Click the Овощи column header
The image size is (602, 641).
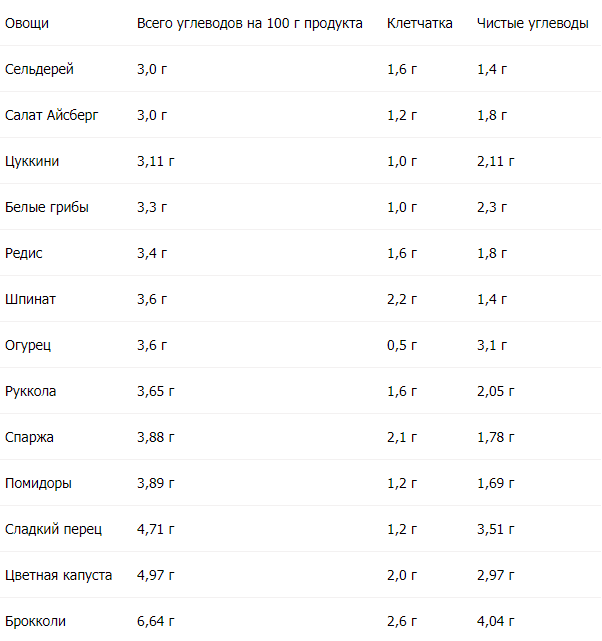(x=27, y=23)
